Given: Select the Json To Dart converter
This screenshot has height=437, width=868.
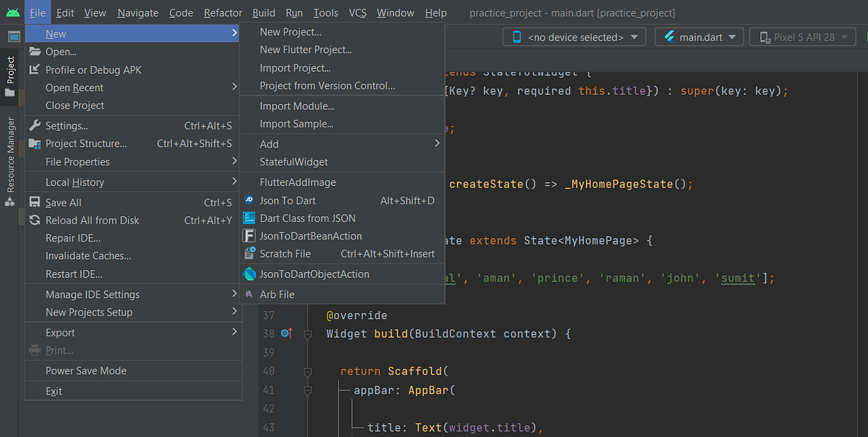Looking at the screenshot, I should [x=289, y=200].
